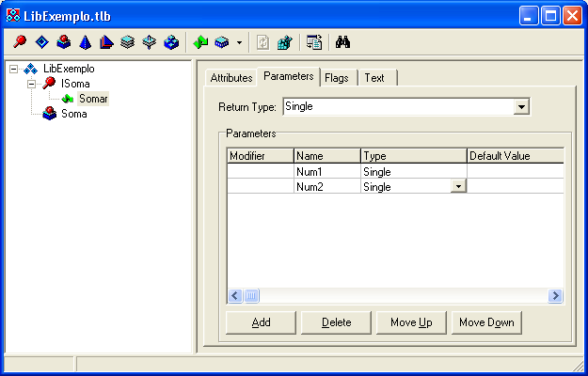Click the New Enumeration cone icon

coord(84,42)
